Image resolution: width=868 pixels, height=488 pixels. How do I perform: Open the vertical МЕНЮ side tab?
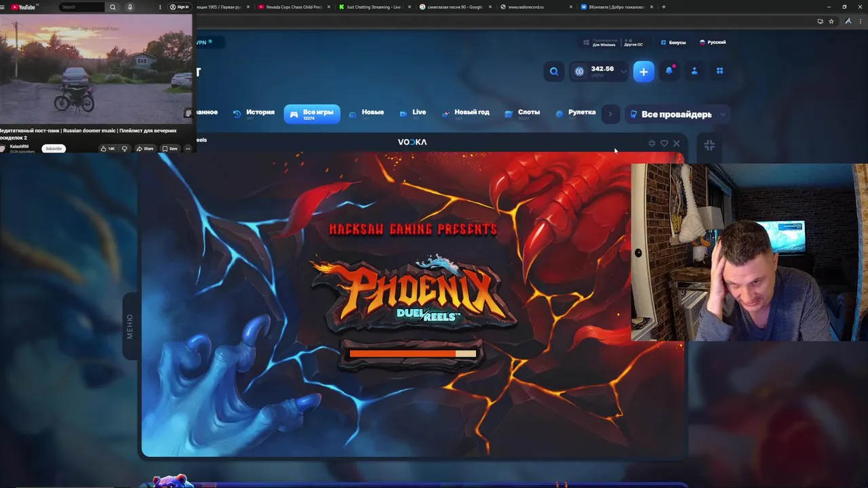coord(130,327)
